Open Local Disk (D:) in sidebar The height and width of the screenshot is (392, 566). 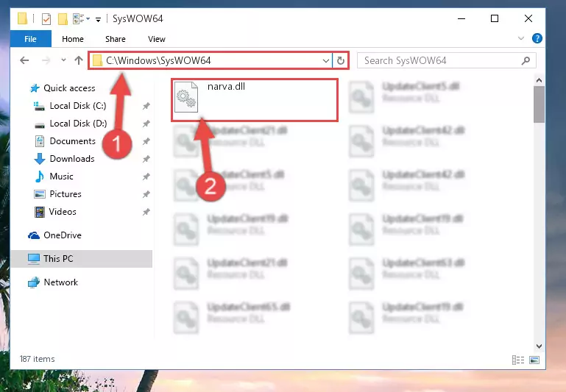[78, 124]
